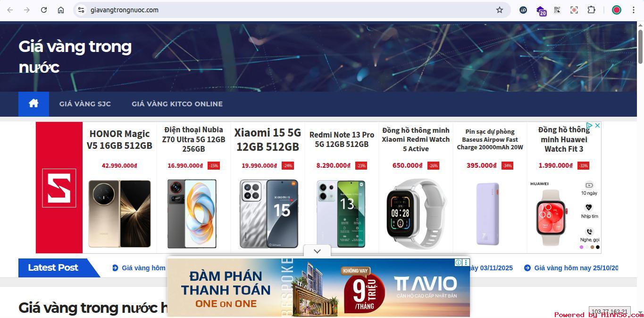644x318 pixels.
Task: Reload the page with refresh icon
Action: (x=44, y=10)
